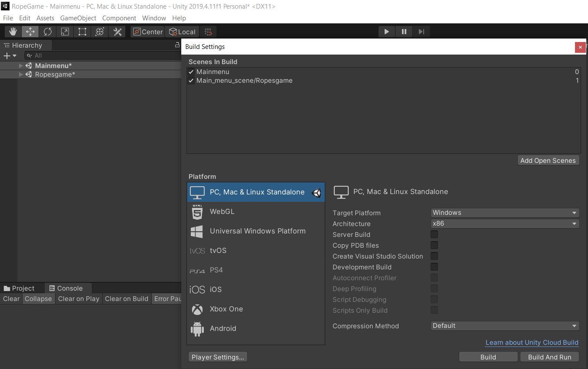This screenshot has width=588, height=369.
Task: Choose the Xbox One platform
Action: coord(256,309)
